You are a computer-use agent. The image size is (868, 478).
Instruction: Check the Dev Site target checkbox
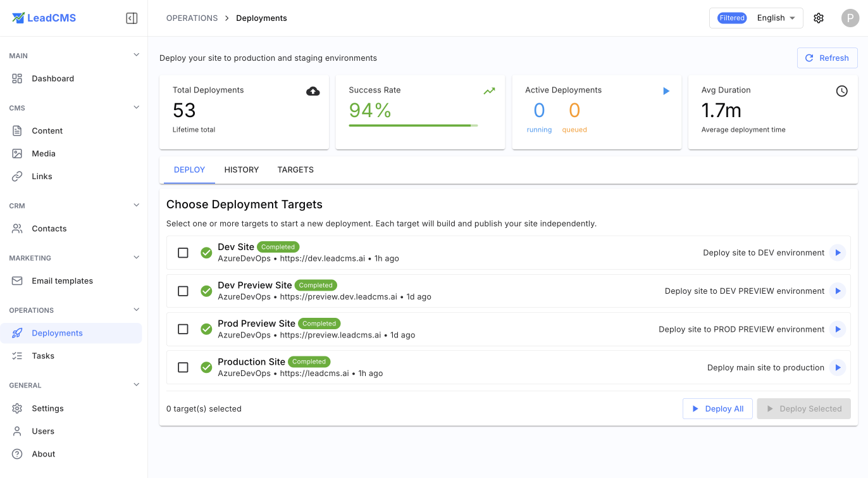point(183,253)
